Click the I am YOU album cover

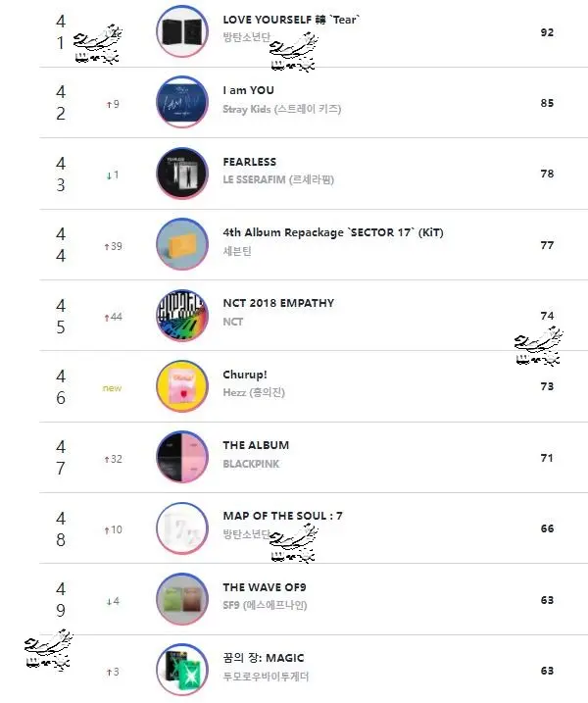coord(182,102)
